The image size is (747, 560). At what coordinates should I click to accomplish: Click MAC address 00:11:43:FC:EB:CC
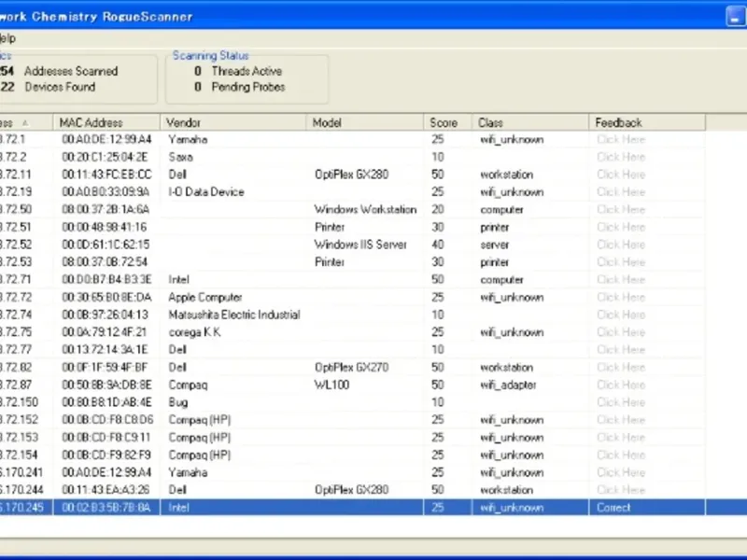[106, 175]
